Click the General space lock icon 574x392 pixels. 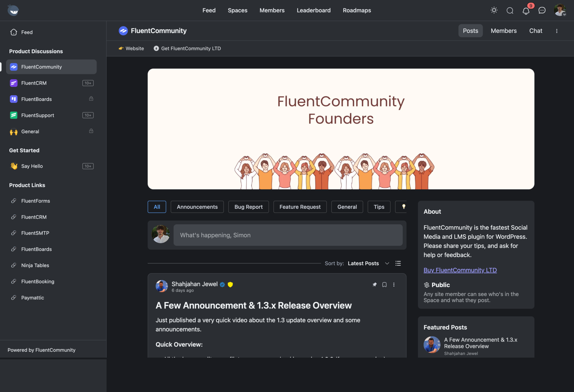pos(91,131)
